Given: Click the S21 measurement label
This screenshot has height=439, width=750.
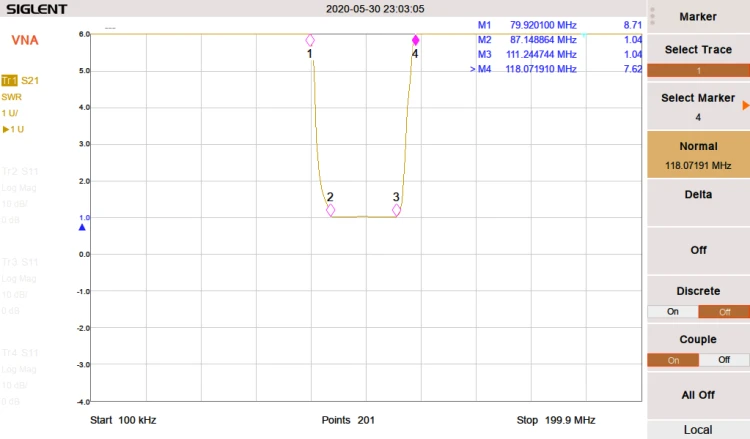Looking at the screenshot, I should pyautogui.click(x=30, y=80).
